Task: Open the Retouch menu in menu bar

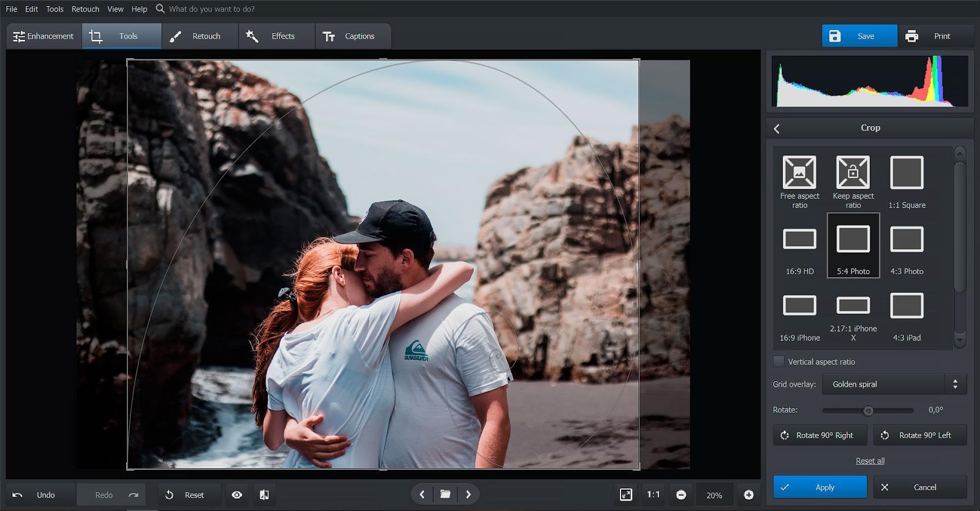Action: (85, 9)
